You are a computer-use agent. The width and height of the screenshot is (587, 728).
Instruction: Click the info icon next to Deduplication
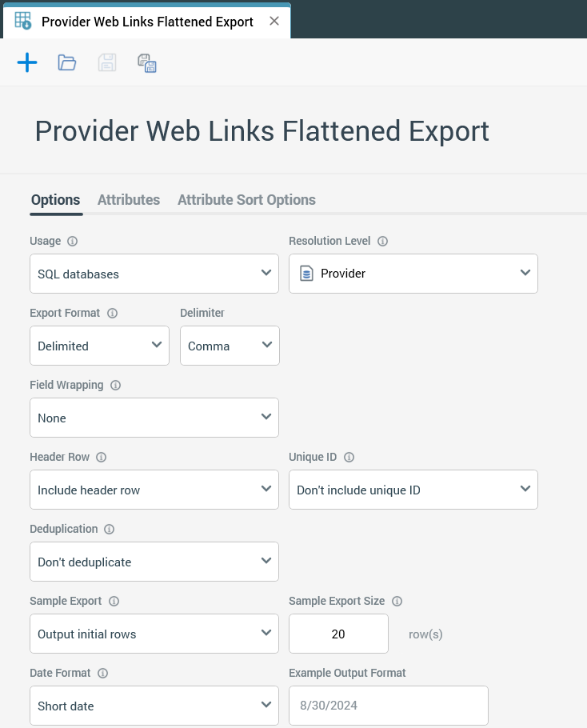coord(110,529)
